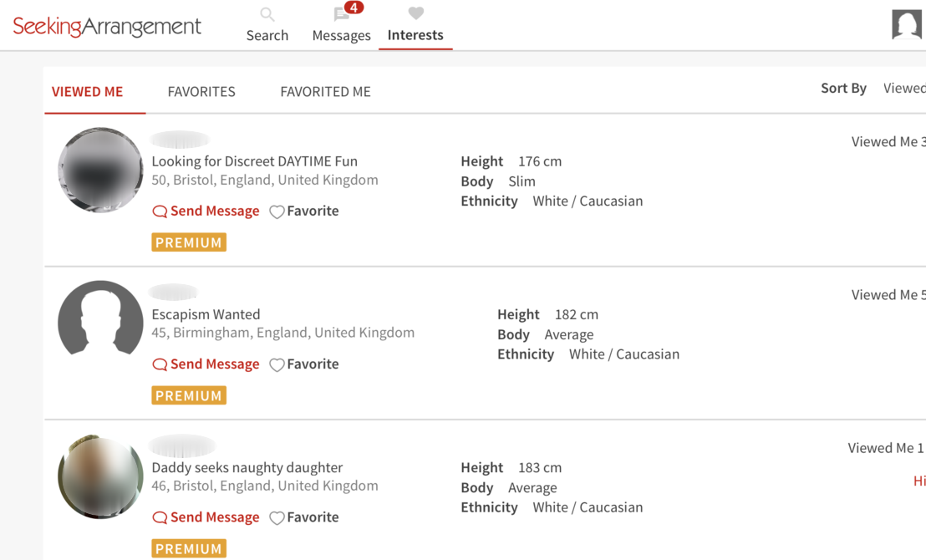Toggle Favorite heart for Escapism Wanted profile
926x560 pixels.
[x=277, y=364]
